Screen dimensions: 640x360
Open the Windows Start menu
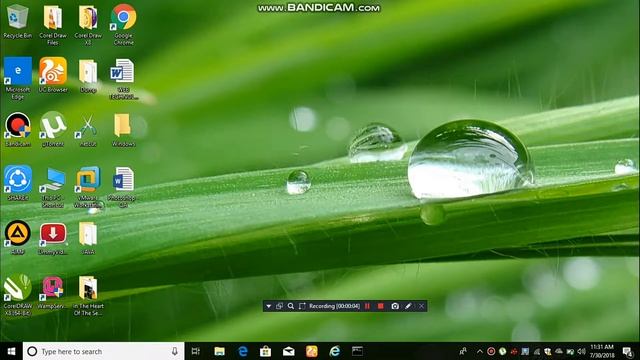click(x=11, y=351)
